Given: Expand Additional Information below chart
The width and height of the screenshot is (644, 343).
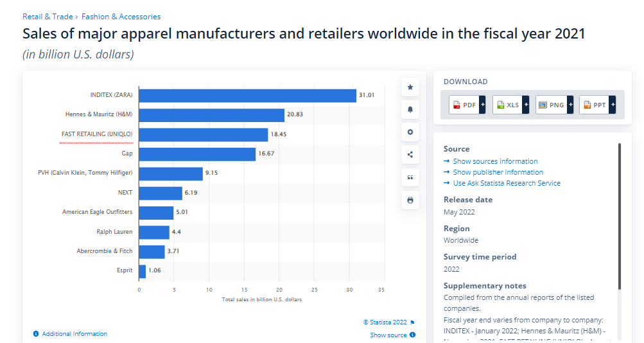Looking at the screenshot, I should pos(74,334).
